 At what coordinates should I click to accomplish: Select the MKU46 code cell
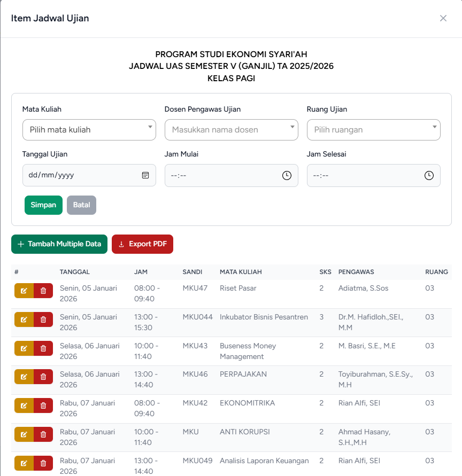point(195,374)
